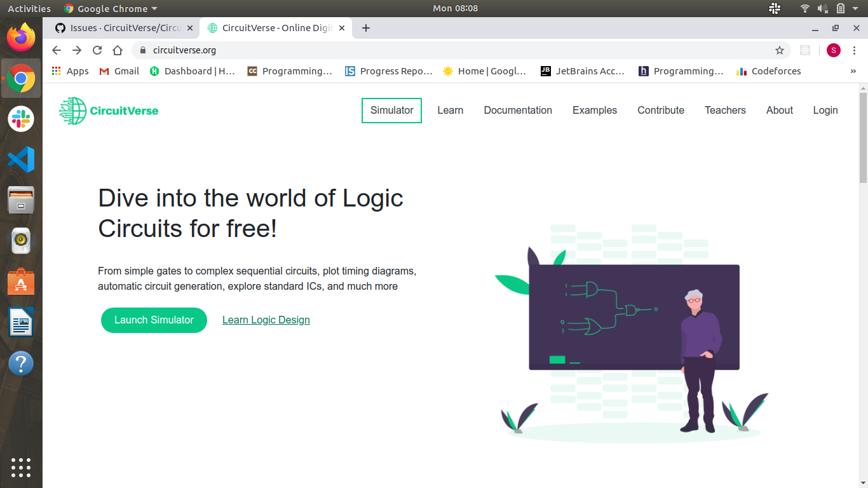Open LibreOffice Writer from the dock
Viewport: 868px width, 488px height.
coord(21,322)
